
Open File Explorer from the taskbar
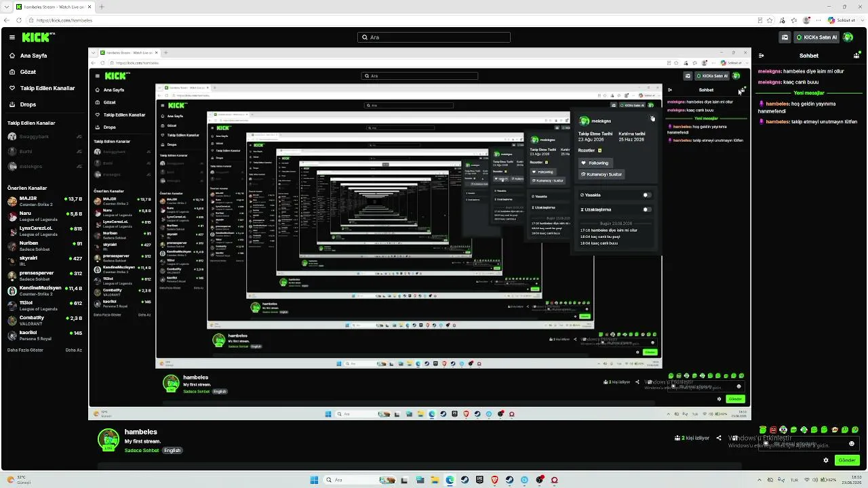(x=435, y=480)
